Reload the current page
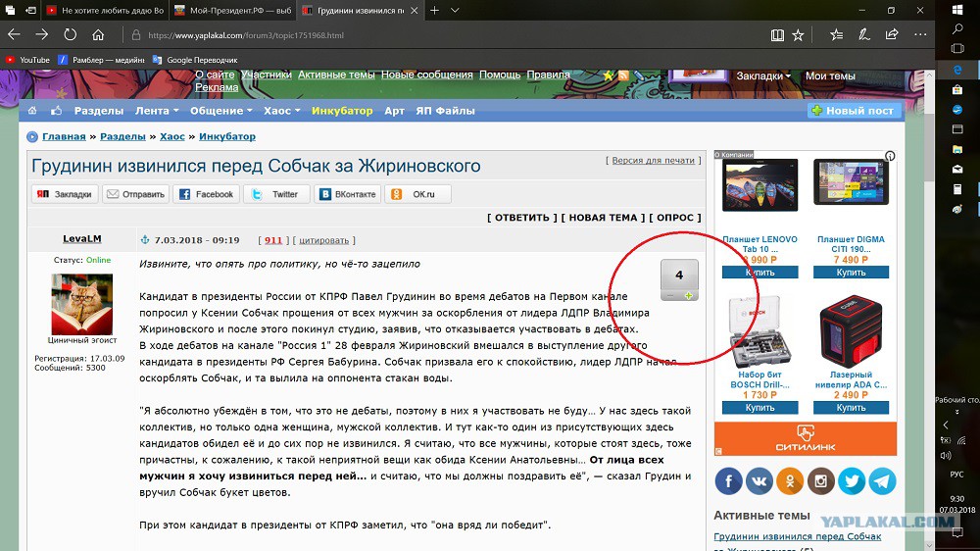Image resolution: width=980 pixels, height=551 pixels. [x=70, y=35]
